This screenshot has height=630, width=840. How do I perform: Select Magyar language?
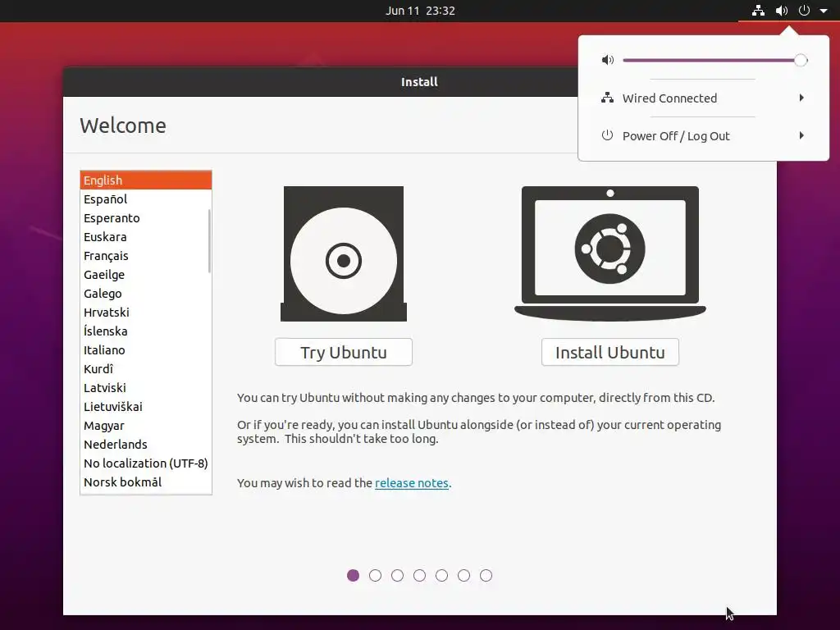click(x=144, y=426)
